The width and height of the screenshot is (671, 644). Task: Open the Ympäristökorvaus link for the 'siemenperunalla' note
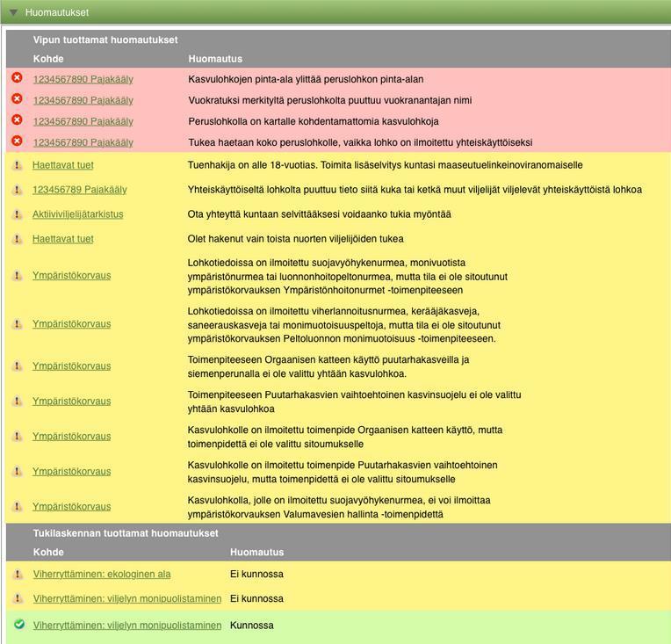click(71, 366)
